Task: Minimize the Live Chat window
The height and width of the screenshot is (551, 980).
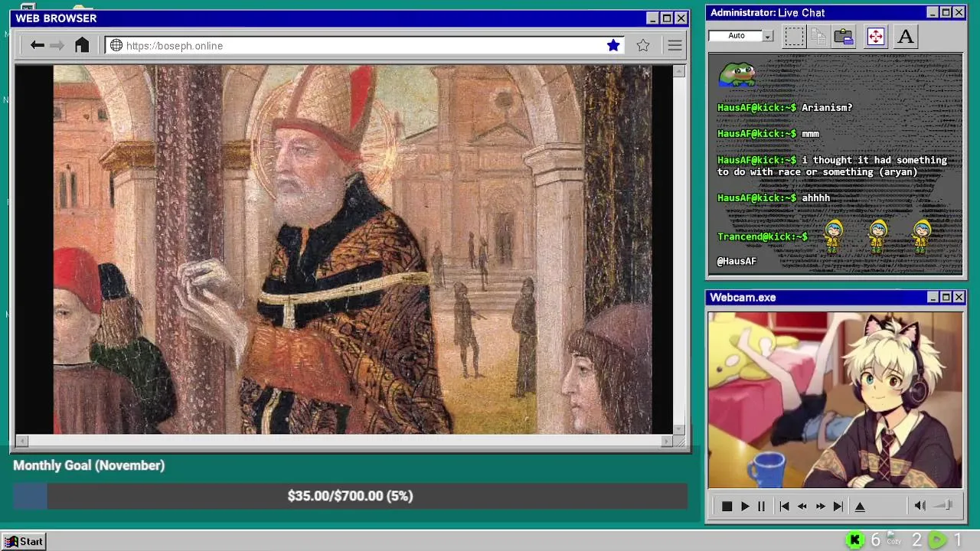Action: click(933, 12)
